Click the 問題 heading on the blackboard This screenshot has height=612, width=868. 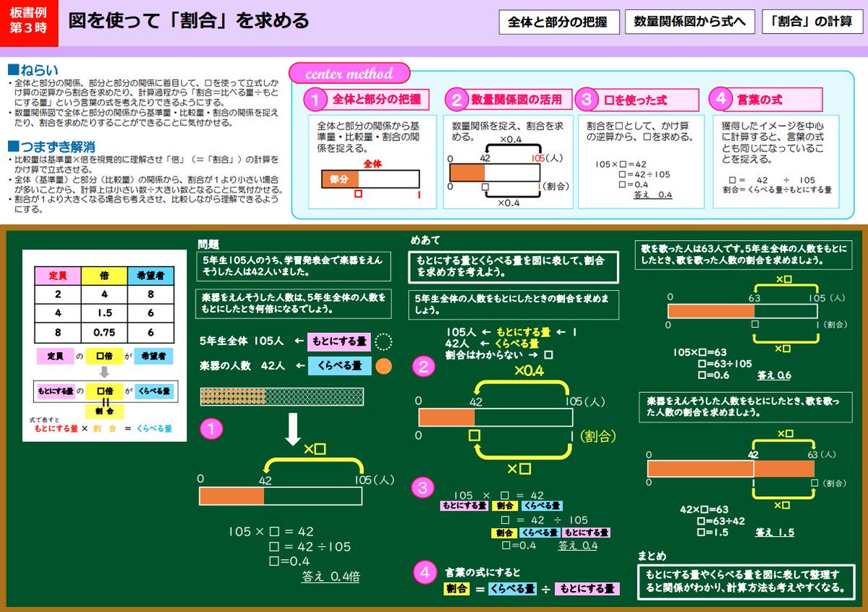pos(208,245)
